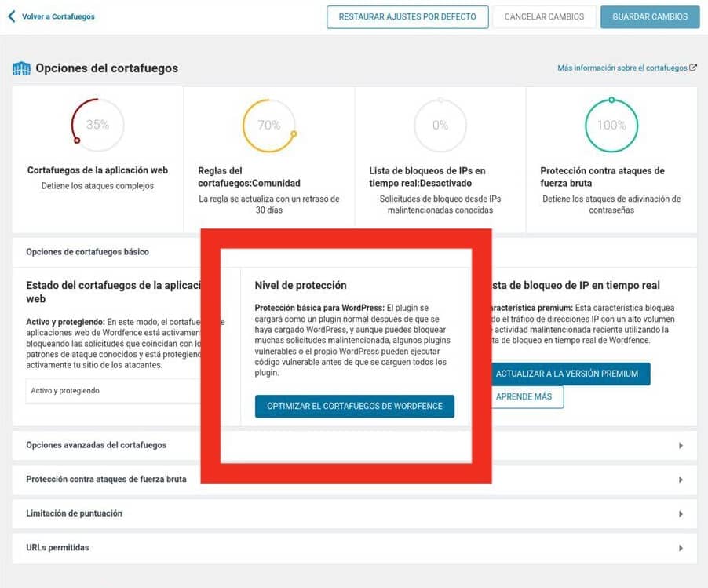Click arrow on 'Limitación de puntuación' row

pyautogui.click(x=681, y=514)
